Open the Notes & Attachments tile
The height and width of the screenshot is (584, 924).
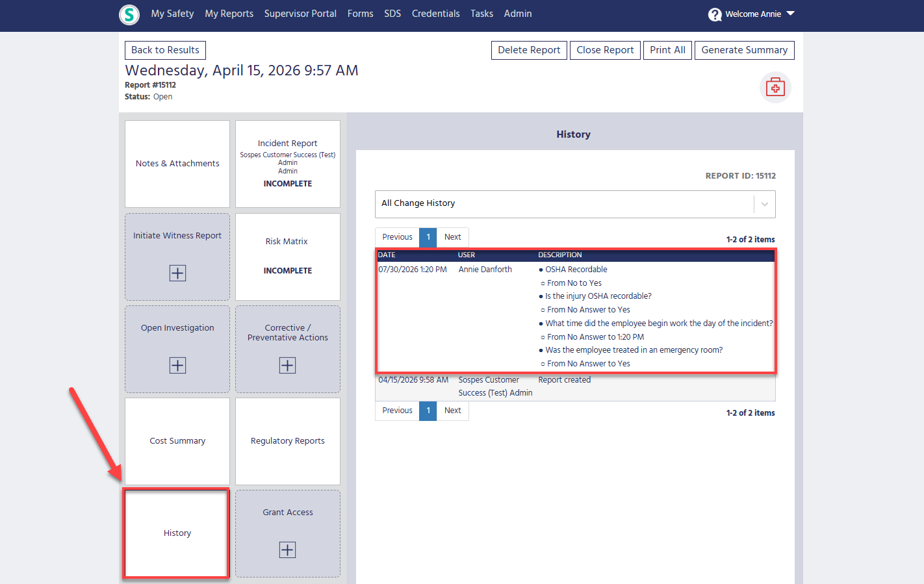coord(177,164)
